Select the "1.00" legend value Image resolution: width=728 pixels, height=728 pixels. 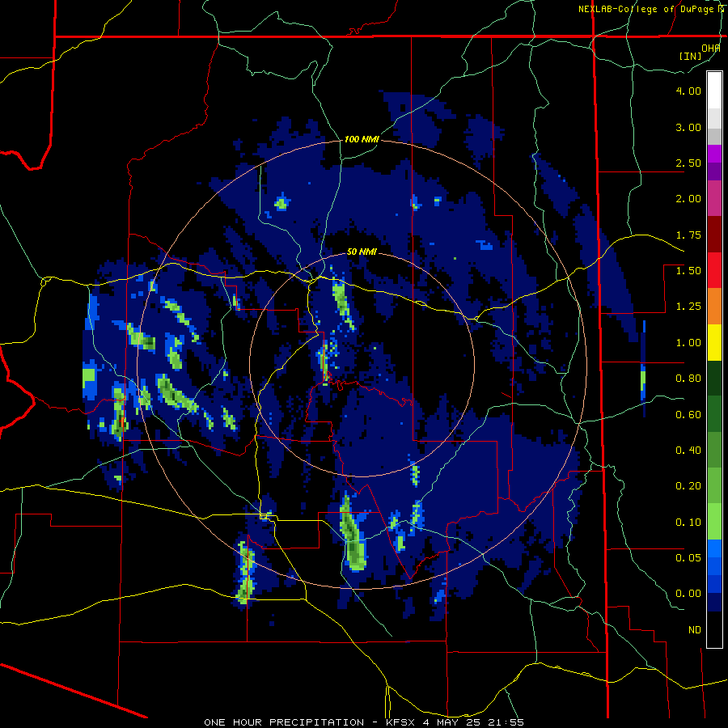[688, 343]
